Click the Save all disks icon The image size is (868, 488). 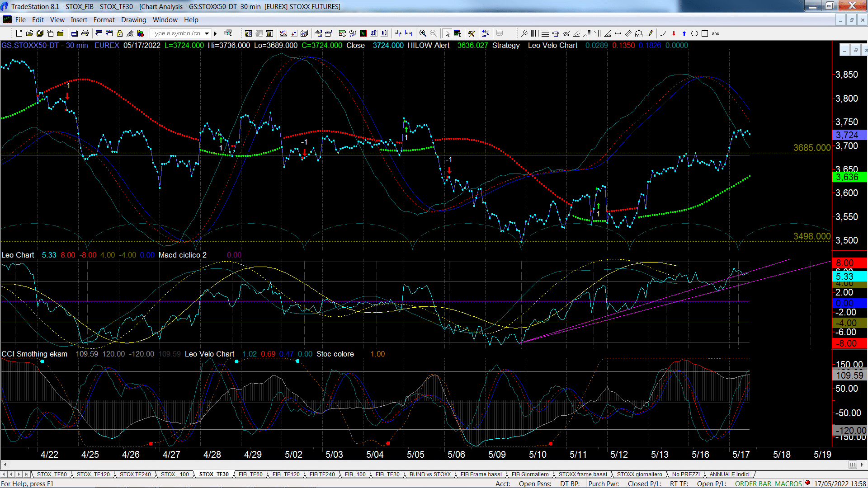[40, 33]
